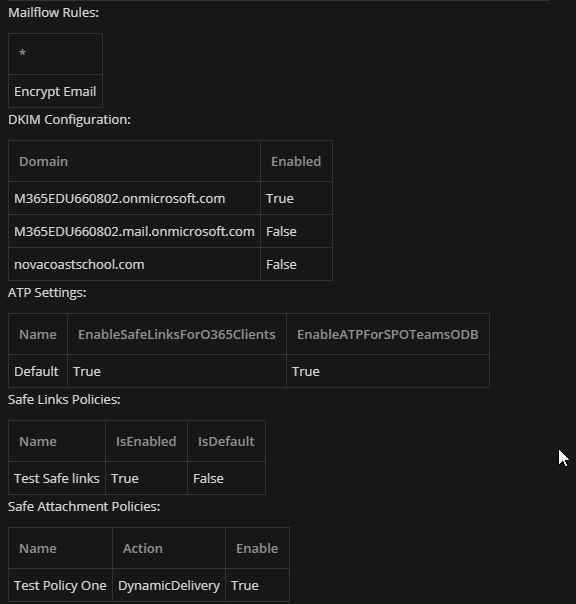Select the Encrypt Email rule cell
This screenshot has width=576, height=604.
tap(55, 91)
